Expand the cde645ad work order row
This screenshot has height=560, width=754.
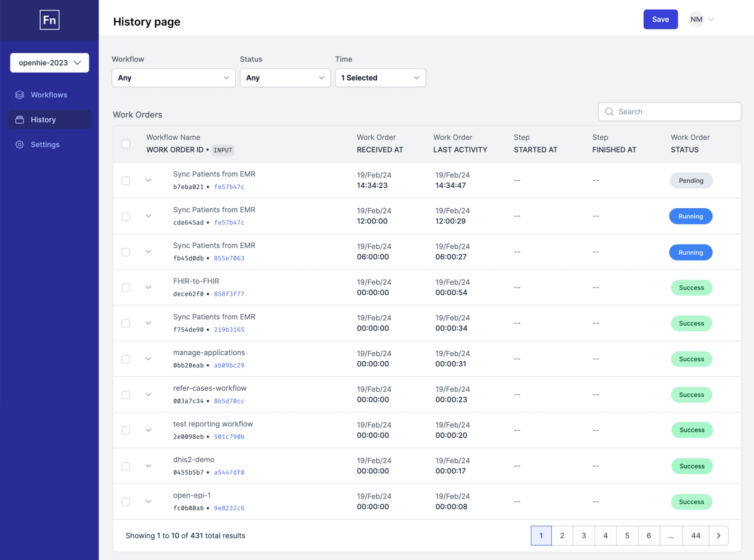tap(148, 216)
